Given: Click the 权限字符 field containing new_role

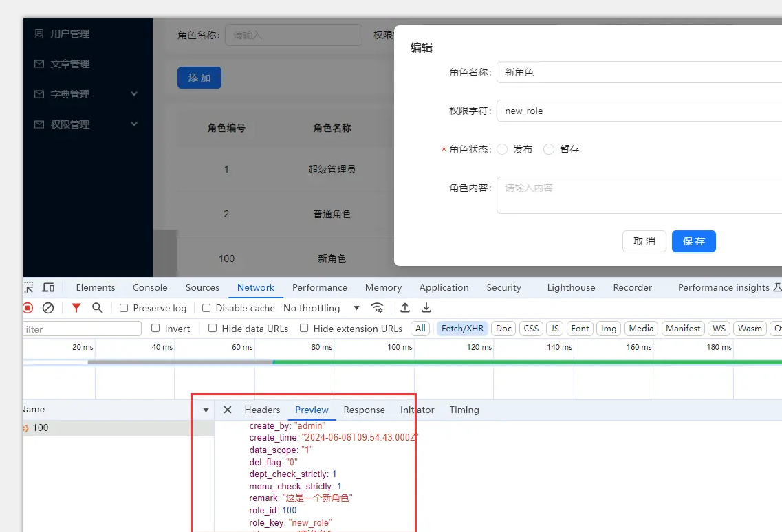Looking at the screenshot, I should click(640, 111).
